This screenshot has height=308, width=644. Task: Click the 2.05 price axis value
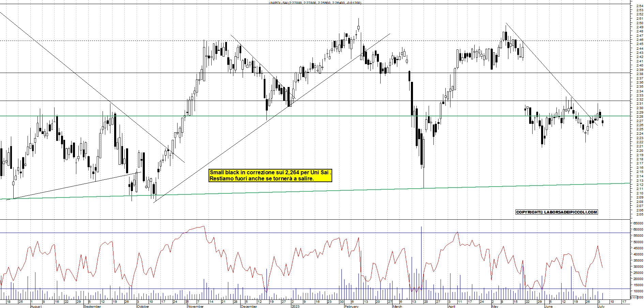(x=640, y=214)
